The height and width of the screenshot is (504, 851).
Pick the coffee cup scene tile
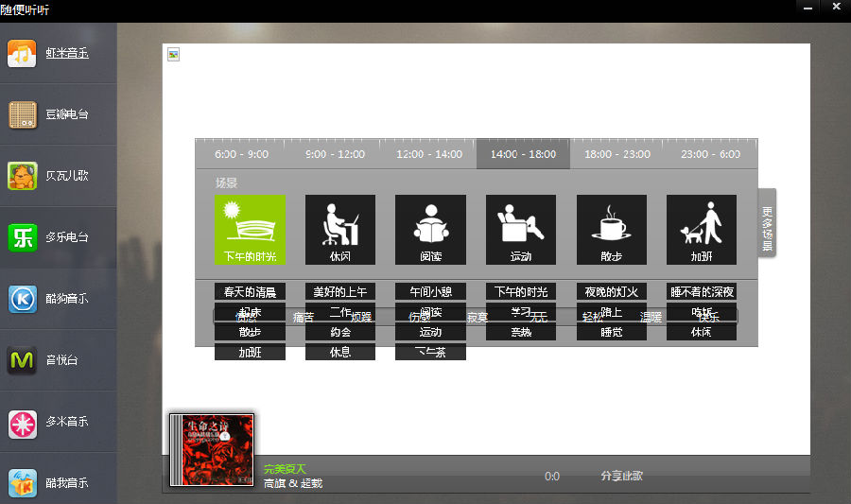[612, 230]
